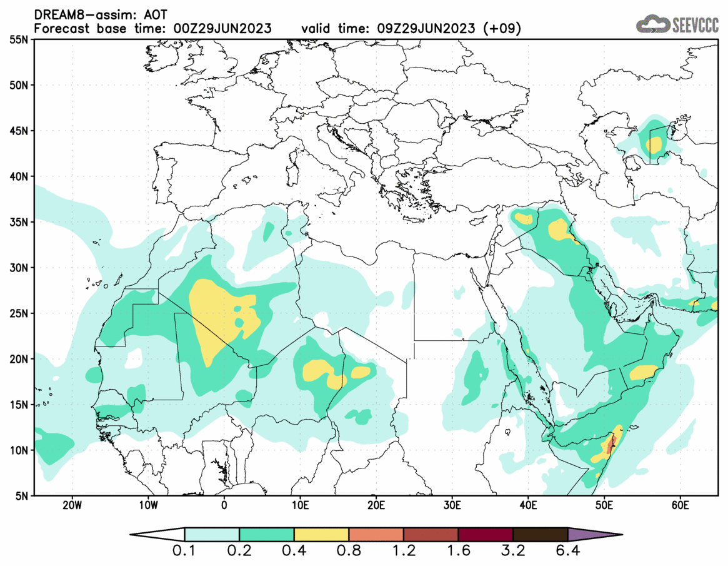Click the 30E longitude label
The width and height of the screenshot is (728, 566).
pyautogui.click(x=452, y=505)
